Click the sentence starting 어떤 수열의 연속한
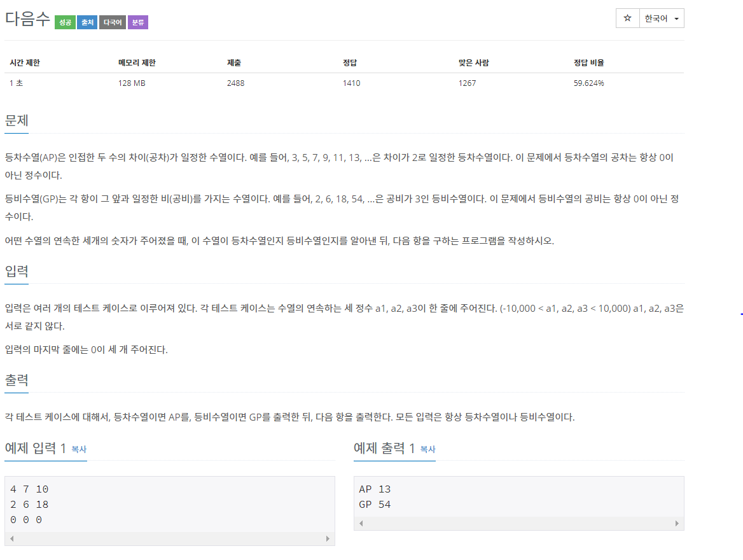Screen dimensions: 743x560 coord(279,241)
